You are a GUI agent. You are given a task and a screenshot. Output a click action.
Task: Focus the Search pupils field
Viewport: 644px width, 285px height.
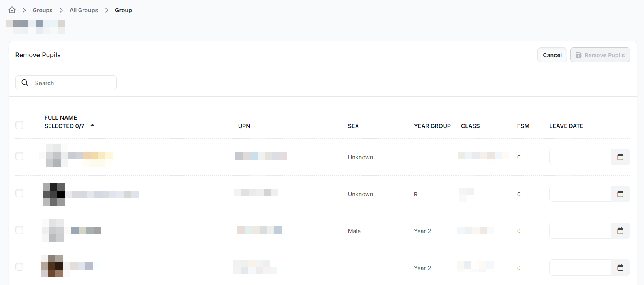[73, 83]
